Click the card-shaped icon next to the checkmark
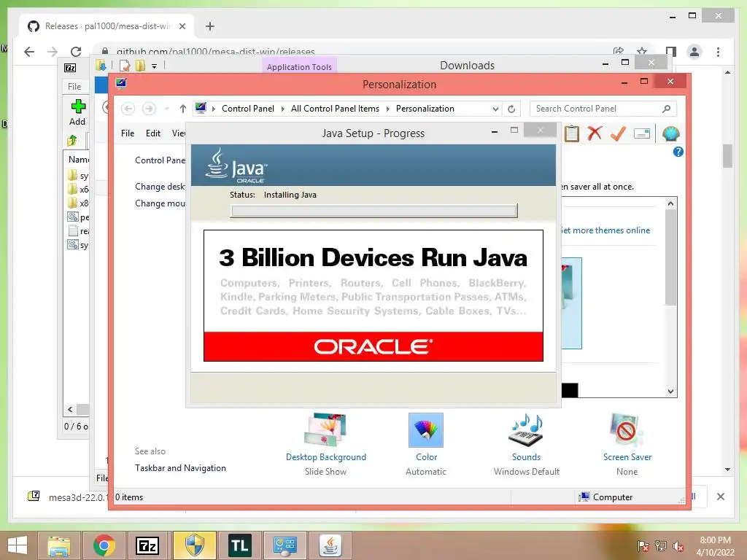 pos(642,134)
